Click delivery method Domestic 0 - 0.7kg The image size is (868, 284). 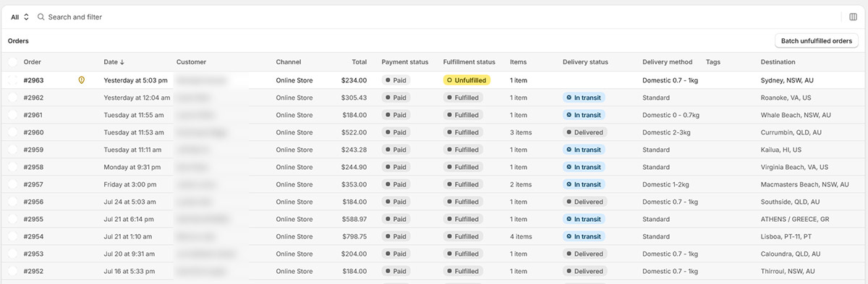(x=671, y=115)
